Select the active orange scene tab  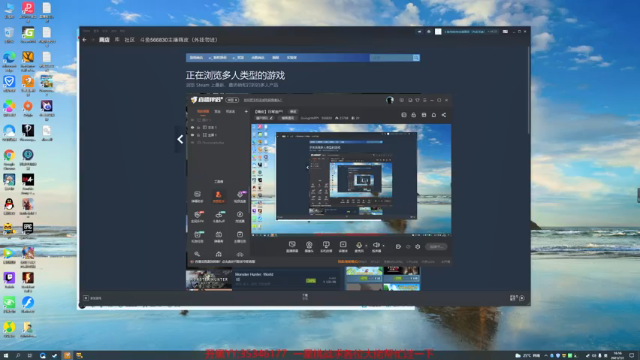pos(203,111)
